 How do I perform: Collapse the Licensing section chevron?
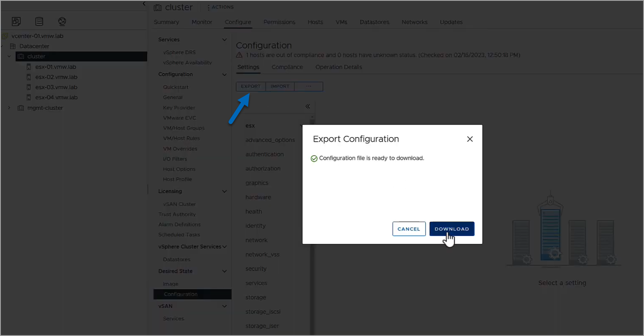tap(224, 191)
